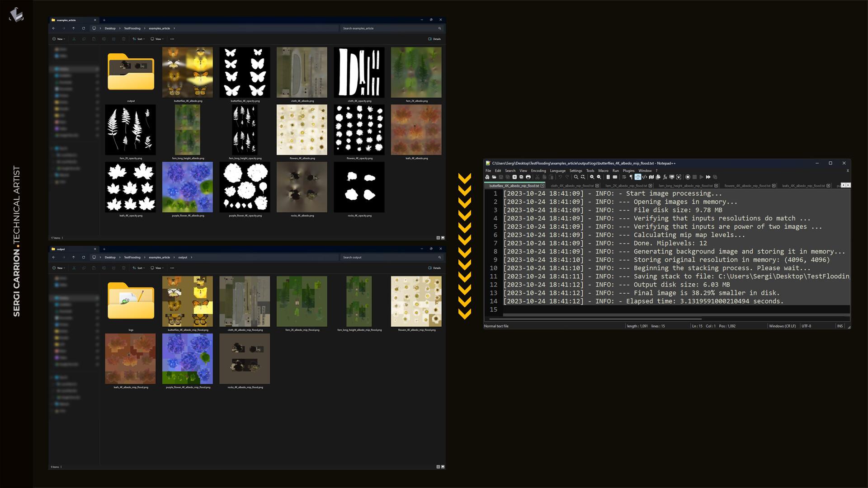Click the Find magnifier icon in Notepad++

[x=576, y=177]
